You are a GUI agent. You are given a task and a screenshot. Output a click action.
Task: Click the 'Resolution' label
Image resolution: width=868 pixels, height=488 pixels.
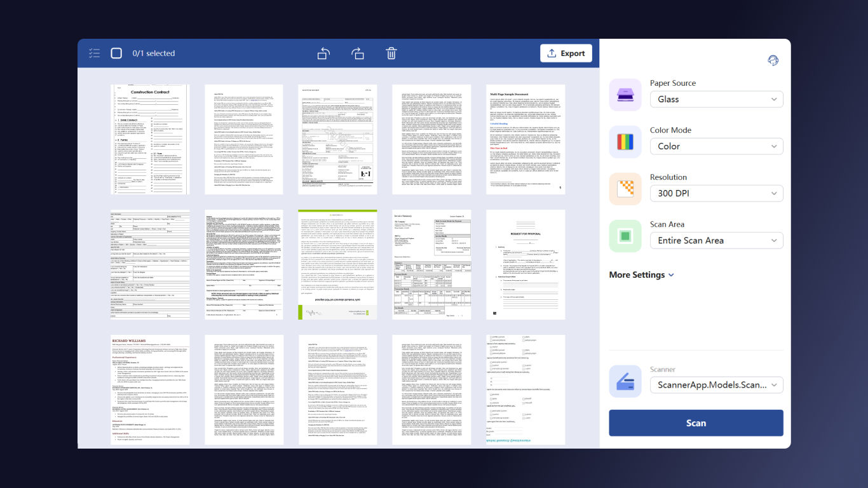(668, 177)
